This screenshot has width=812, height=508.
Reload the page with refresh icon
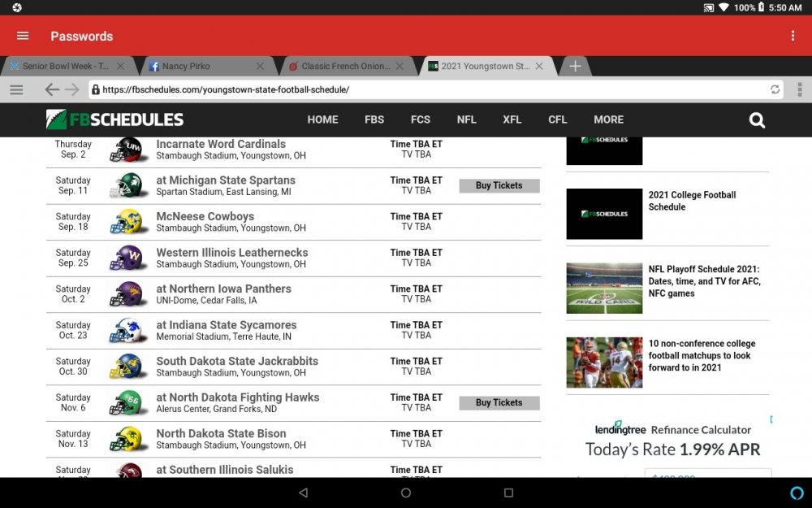(x=775, y=89)
